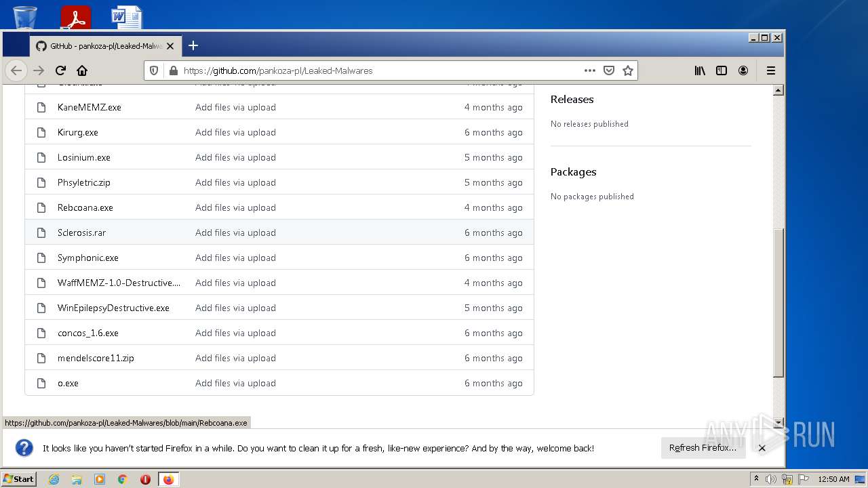Bookmark this page with the star
Screen dimensions: 868x488
click(628, 70)
